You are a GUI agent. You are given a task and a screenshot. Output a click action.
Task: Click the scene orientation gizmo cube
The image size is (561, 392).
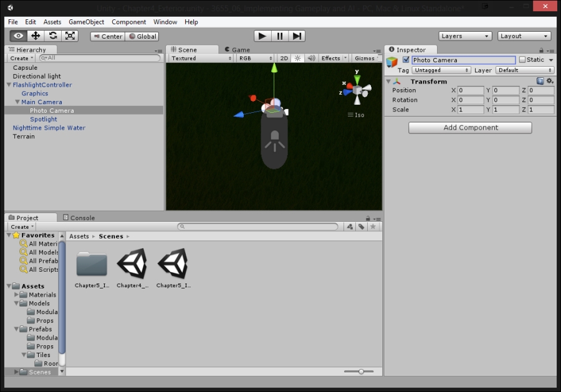[x=357, y=89]
